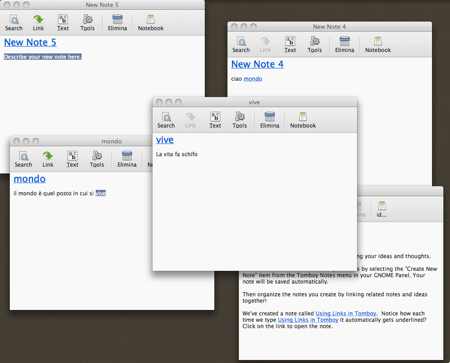450x363 pixels.
Task: Close the New Note 4 window
Action: tap(234, 27)
